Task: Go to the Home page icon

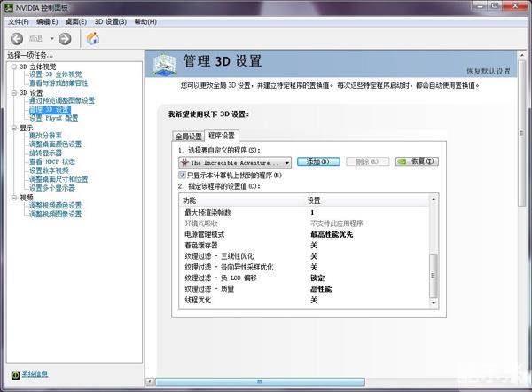Action: coord(92,38)
